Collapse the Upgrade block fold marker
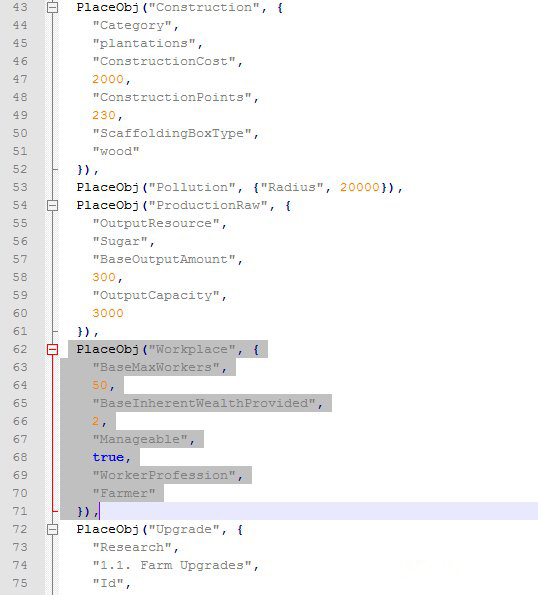This screenshot has width=538, height=595. tap(52, 529)
